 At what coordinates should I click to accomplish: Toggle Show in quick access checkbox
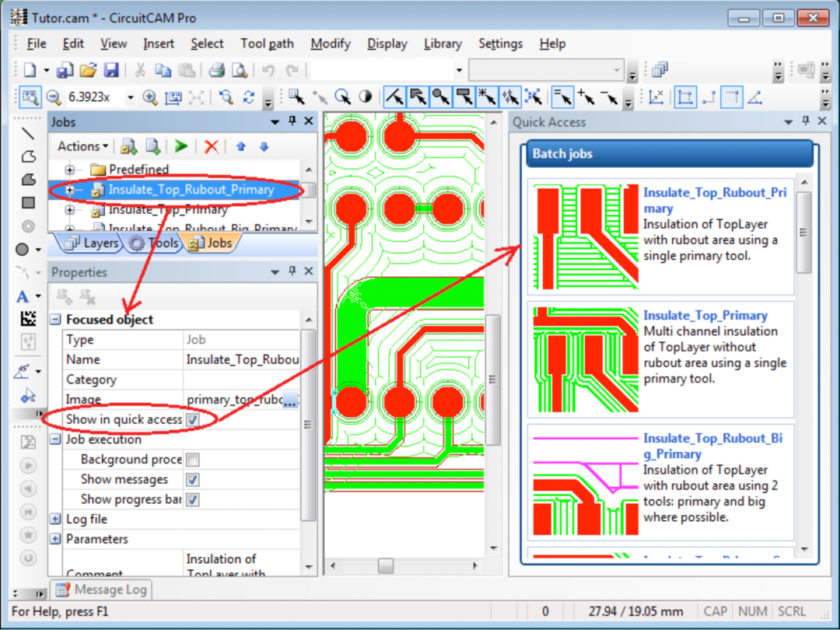tap(192, 419)
